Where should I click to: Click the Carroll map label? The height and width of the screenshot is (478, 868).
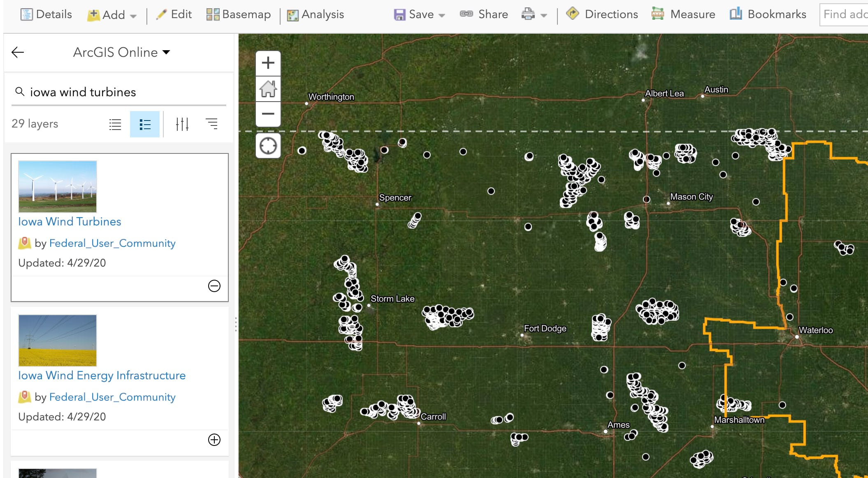click(433, 416)
